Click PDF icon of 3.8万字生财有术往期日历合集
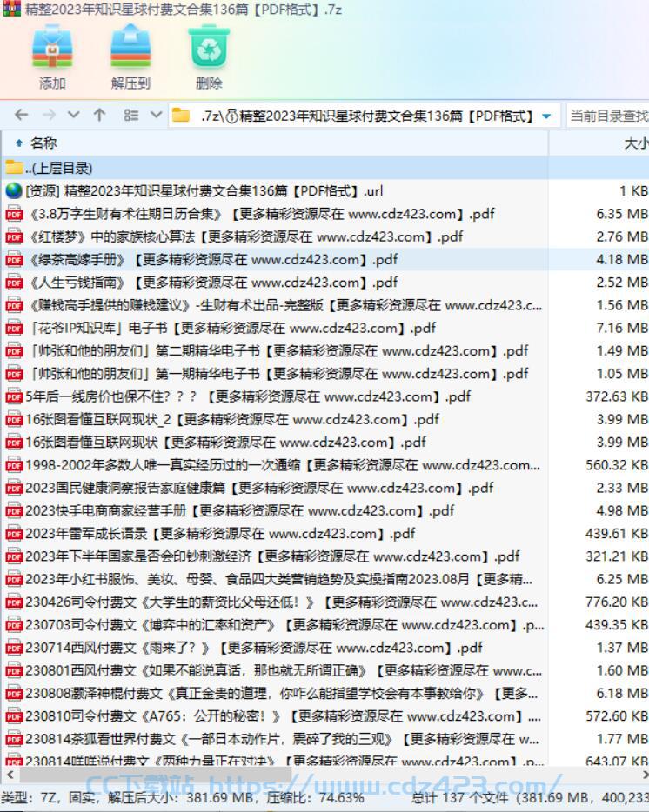 pos(14,214)
